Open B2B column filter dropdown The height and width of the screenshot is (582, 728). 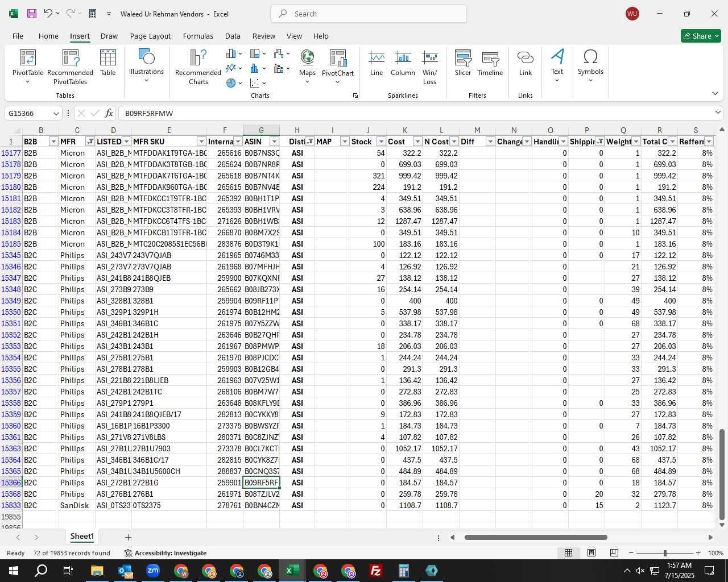pyautogui.click(x=53, y=142)
